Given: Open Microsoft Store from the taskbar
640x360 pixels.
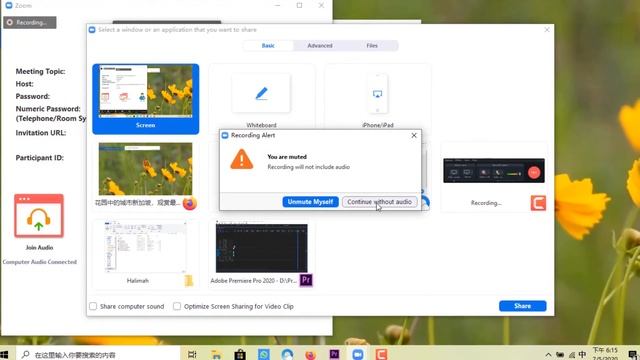Looking at the screenshot, I should 240,354.
